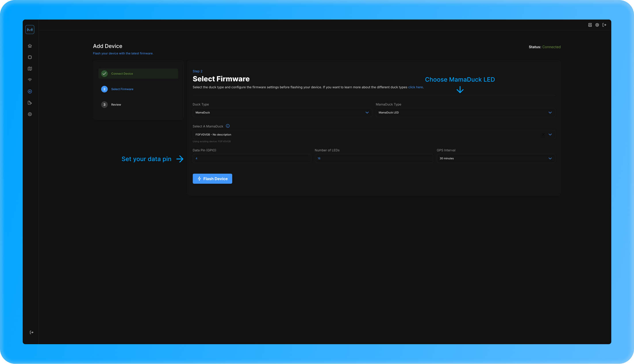Viewport: 634px width, 364px height.
Task: Select the add device plus icon
Action: 30,91
